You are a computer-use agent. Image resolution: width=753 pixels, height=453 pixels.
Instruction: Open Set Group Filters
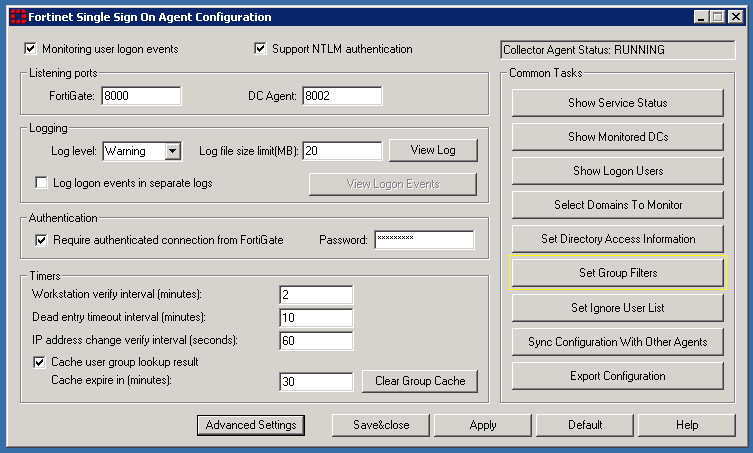click(617, 273)
